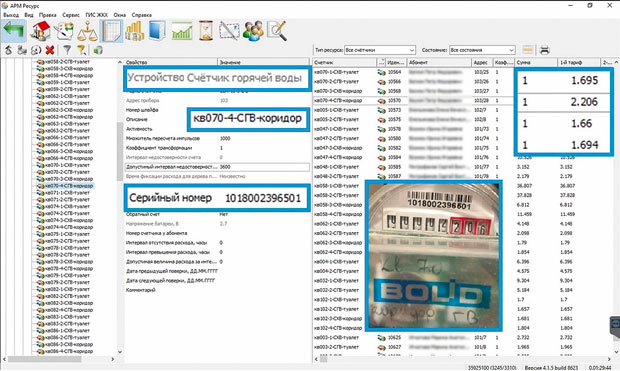This screenshot has height=371, width=620.
Task: Click the tree vertical scrollbar down arrow
Action: tap(120, 352)
